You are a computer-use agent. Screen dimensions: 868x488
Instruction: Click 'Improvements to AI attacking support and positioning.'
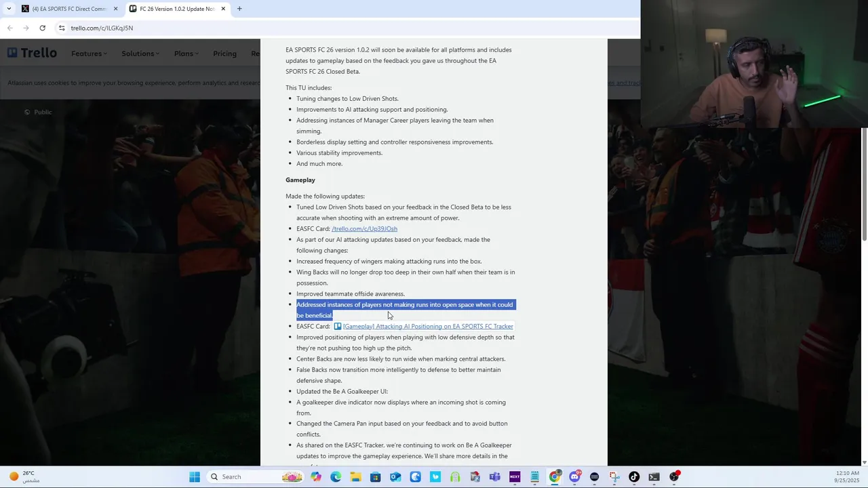372,109
